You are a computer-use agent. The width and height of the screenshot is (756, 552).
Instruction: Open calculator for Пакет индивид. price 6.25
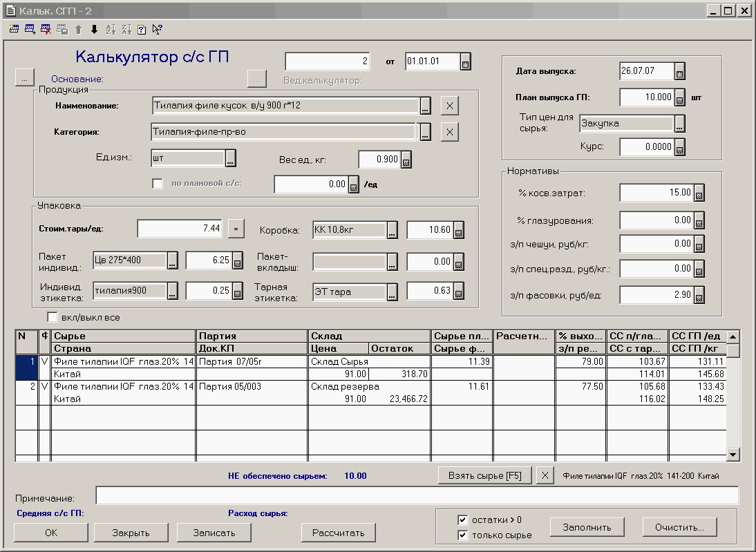pyautogui.click(x=237, y=261)
